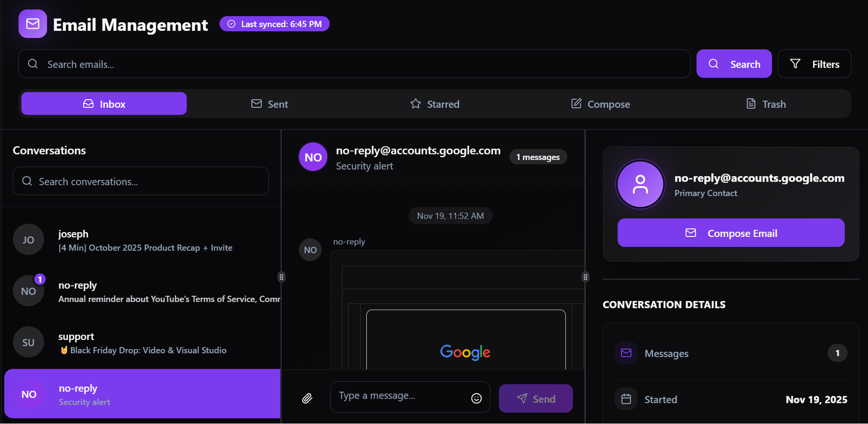
Task: Click the Type a message field
Action: (x=400, y=396)
